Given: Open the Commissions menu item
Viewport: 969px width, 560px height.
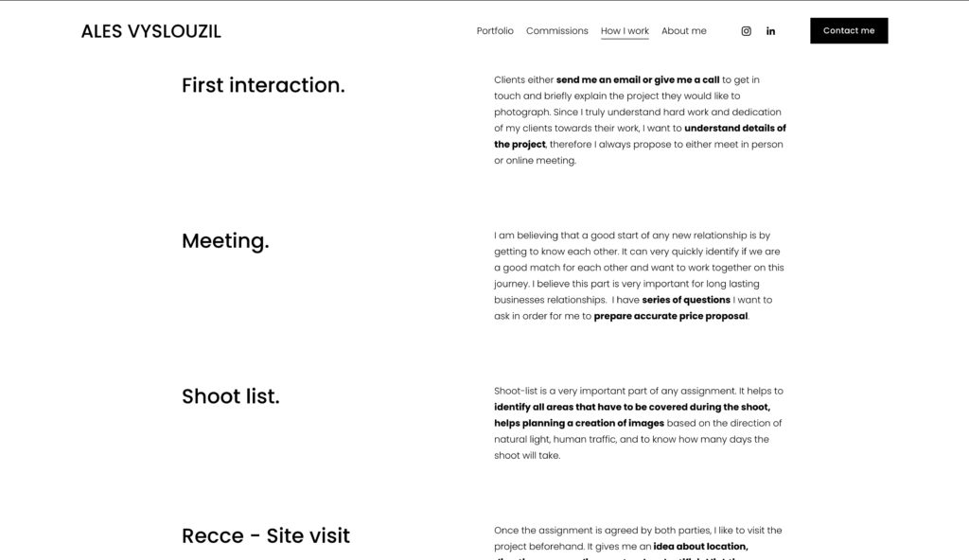Looking at the screenshot, I should [556, 31].
